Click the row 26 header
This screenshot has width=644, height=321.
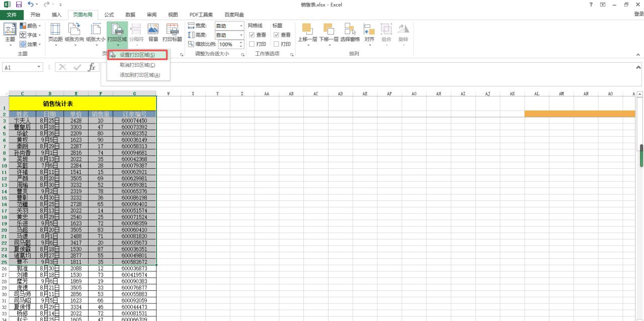(x=4, y=269)
